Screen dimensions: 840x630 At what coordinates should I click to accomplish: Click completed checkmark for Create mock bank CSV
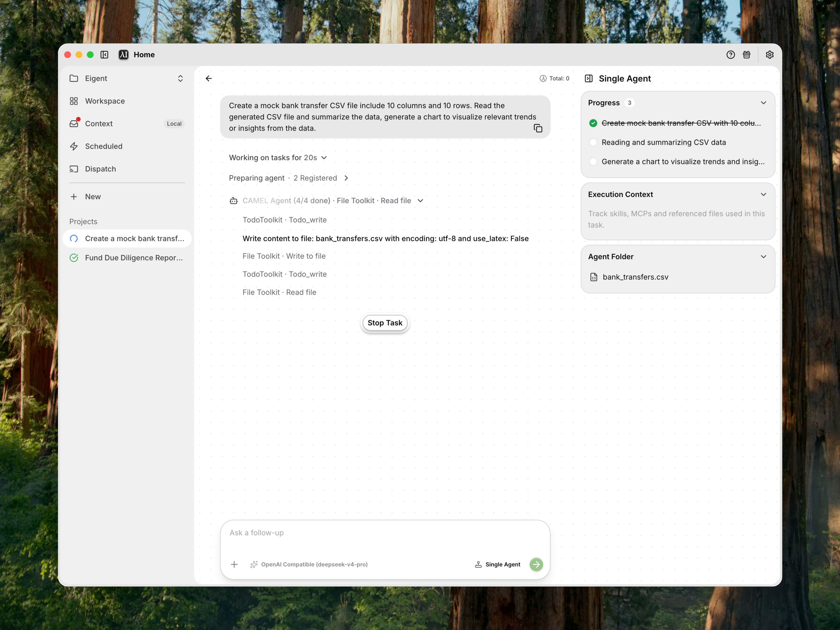(x=593, y=123)
